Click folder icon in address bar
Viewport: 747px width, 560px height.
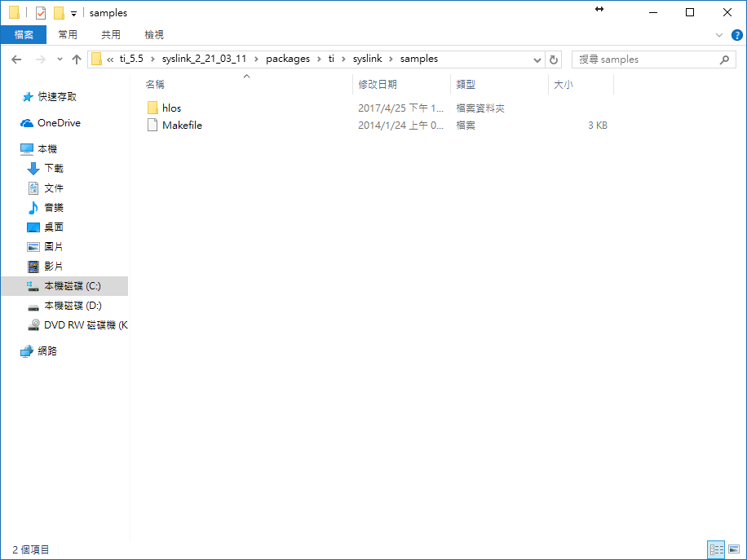pos(96,59)
